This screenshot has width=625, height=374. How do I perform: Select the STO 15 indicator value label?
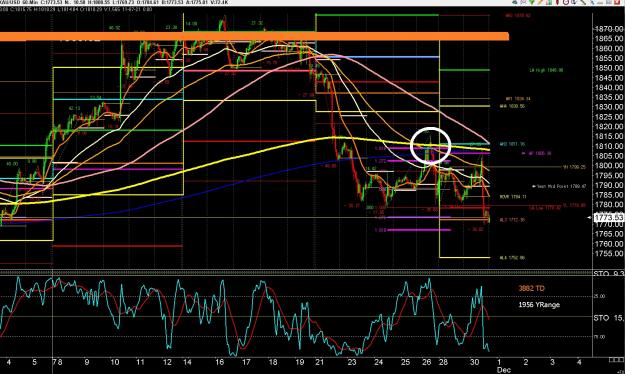pyautogui.click(x=609, y=318)
